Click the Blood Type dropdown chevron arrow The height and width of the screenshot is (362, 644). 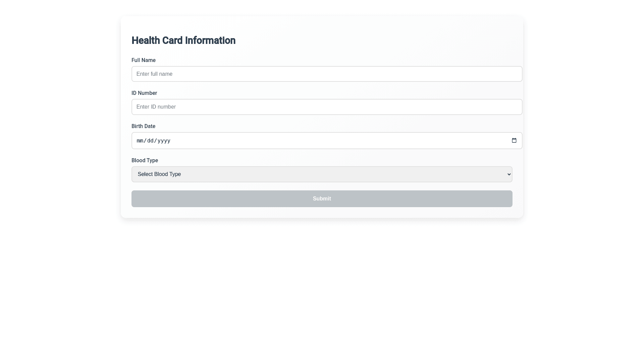509,174
